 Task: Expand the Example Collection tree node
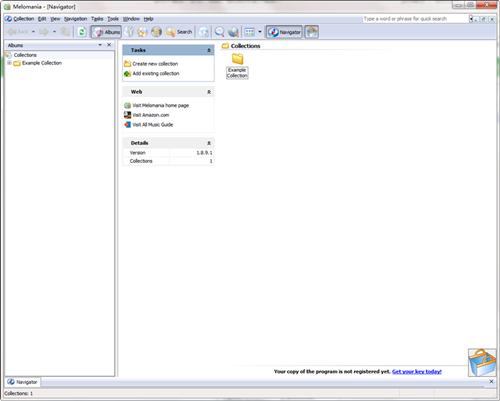[x=9, y=63]
